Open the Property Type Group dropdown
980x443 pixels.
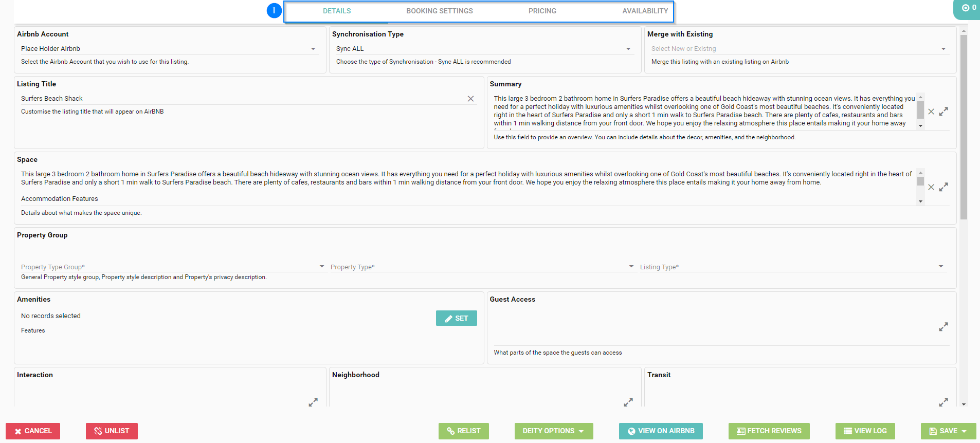click(321, 267)
